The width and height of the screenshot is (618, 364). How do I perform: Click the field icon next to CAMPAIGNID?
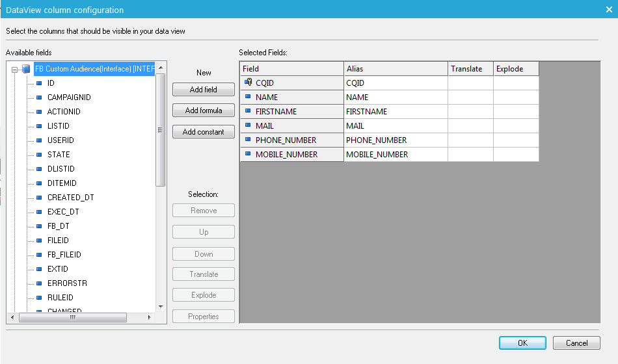(39, 97)
